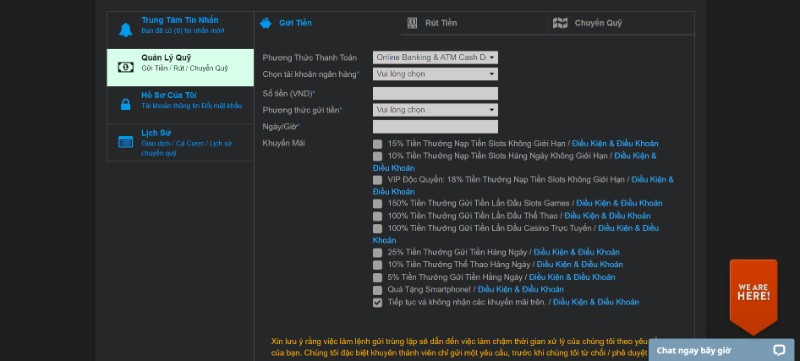Screen dimensions: 800x361
Task: Click the bell icon for Trung Tâm Tin Nhắn
Action: click(x=125, y=30)
